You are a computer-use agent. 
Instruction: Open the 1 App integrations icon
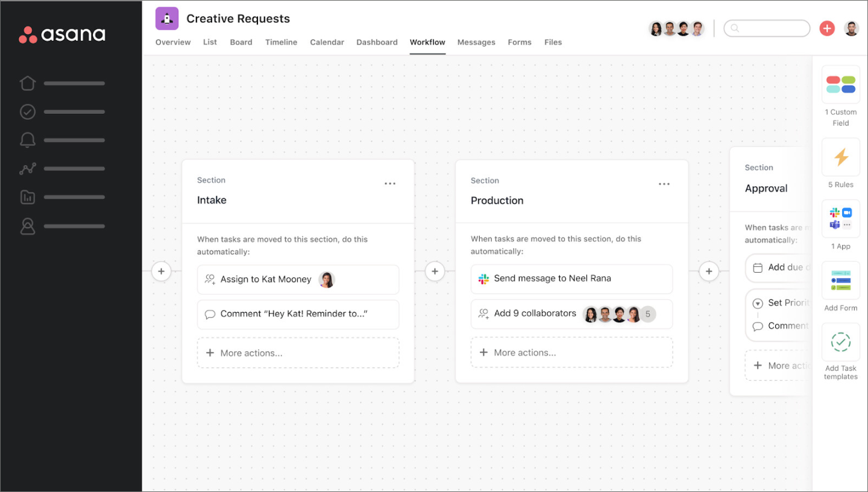coord(841,219)
